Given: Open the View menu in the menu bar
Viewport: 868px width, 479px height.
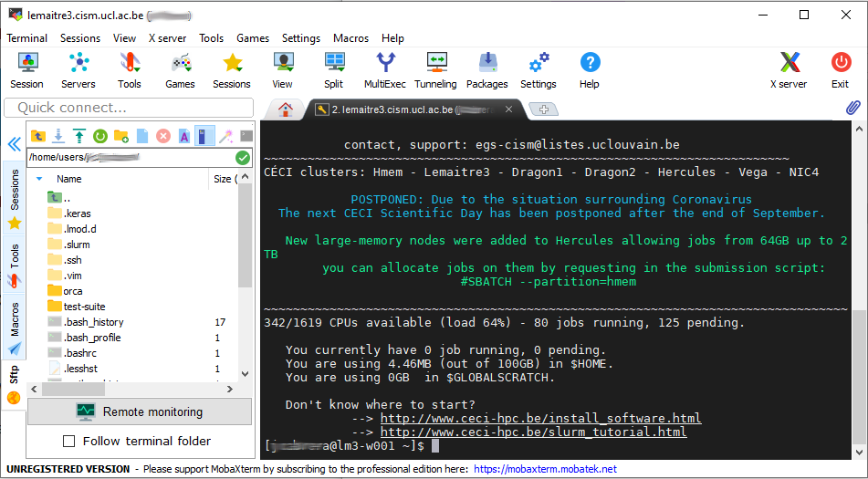Looking at the screenshot, I should pos(124,38).
